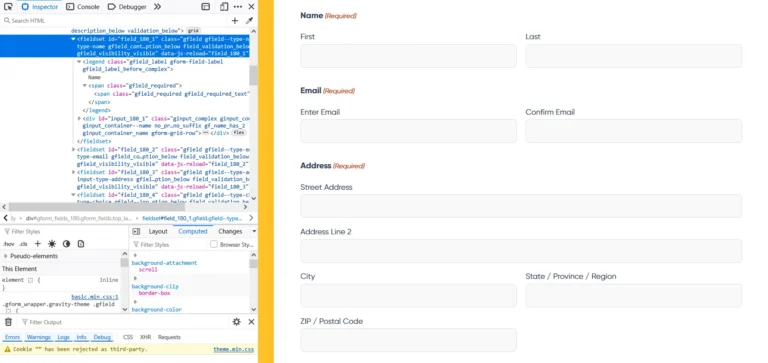Toggle the Logs console filter

pyautogui.click(x=64, y=337)
